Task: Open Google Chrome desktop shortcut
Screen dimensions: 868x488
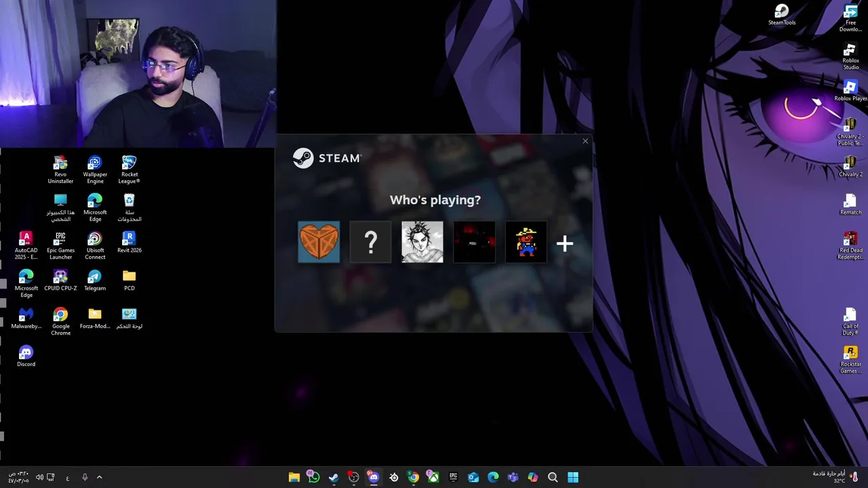Action: pos(60,322)
